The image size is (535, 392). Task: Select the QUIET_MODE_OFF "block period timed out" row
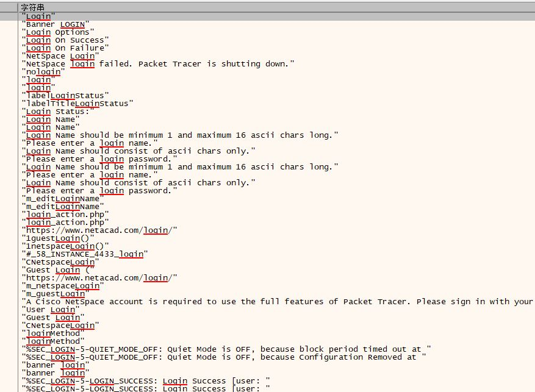(226, 349)
